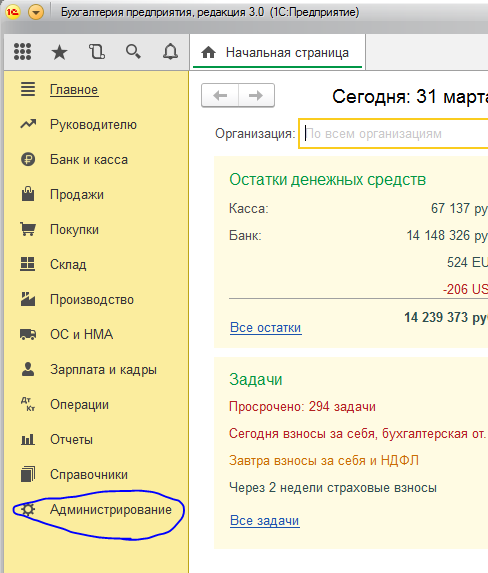Open search with the magnifier icon
The height and width of the screenshot is (573, 488).
133,52
